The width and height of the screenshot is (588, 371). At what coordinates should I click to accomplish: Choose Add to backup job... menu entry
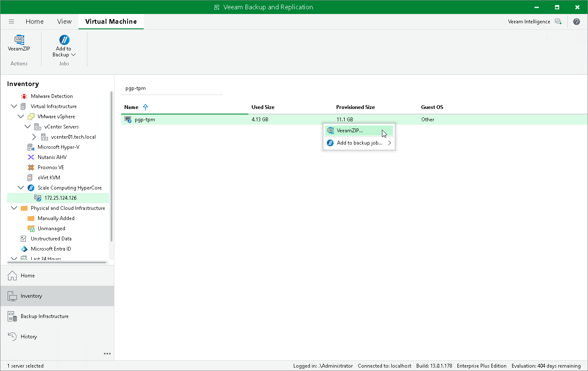pyautogui.click(x=359, y=143)
